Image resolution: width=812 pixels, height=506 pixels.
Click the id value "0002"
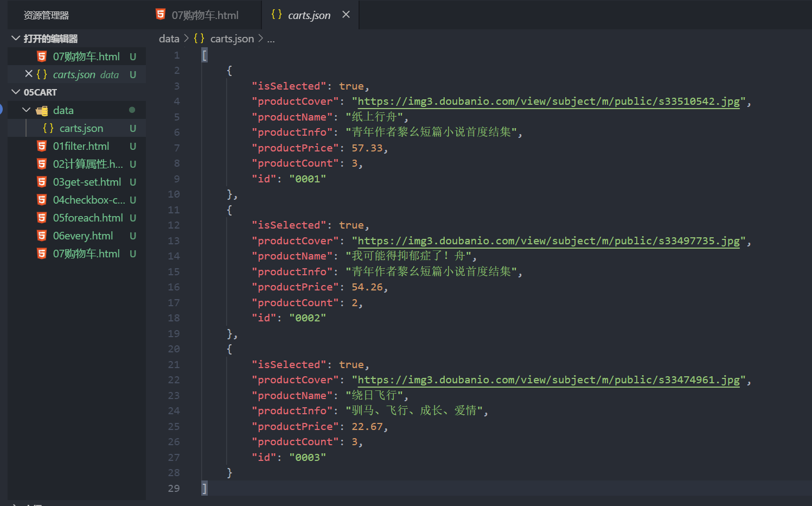tap(308, 318)
